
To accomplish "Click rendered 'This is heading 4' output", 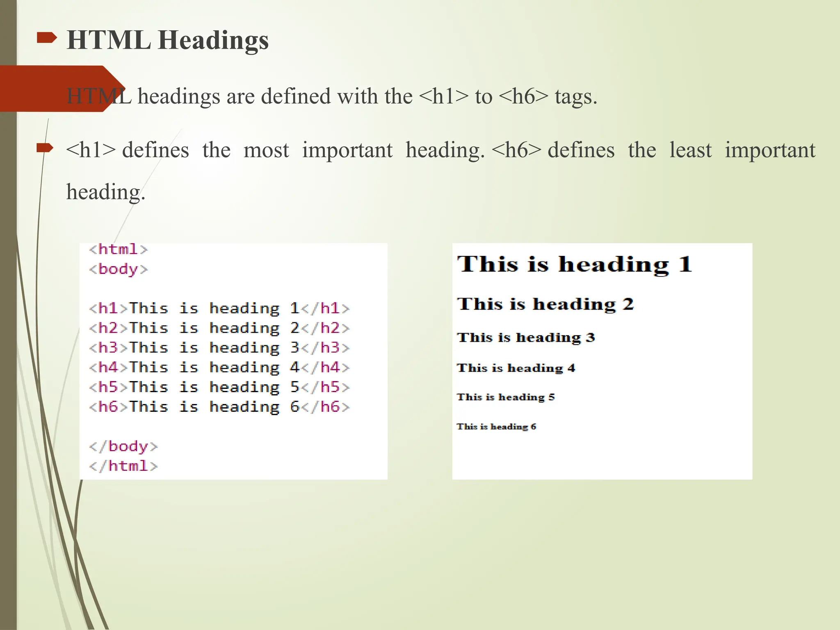I will pyautogui.click(x=516, y=368).
